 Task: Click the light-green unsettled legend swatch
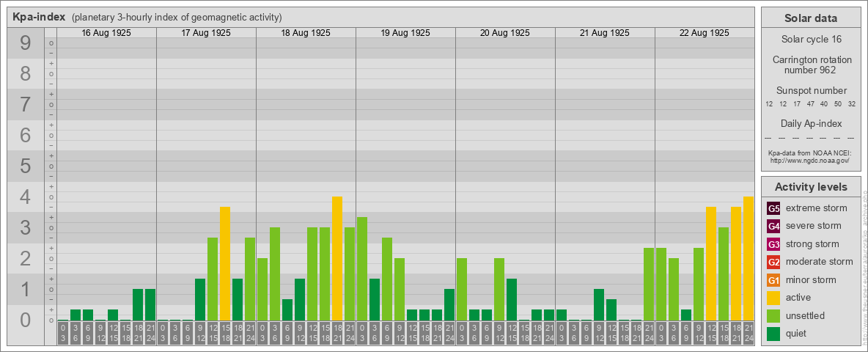[773, 315]
